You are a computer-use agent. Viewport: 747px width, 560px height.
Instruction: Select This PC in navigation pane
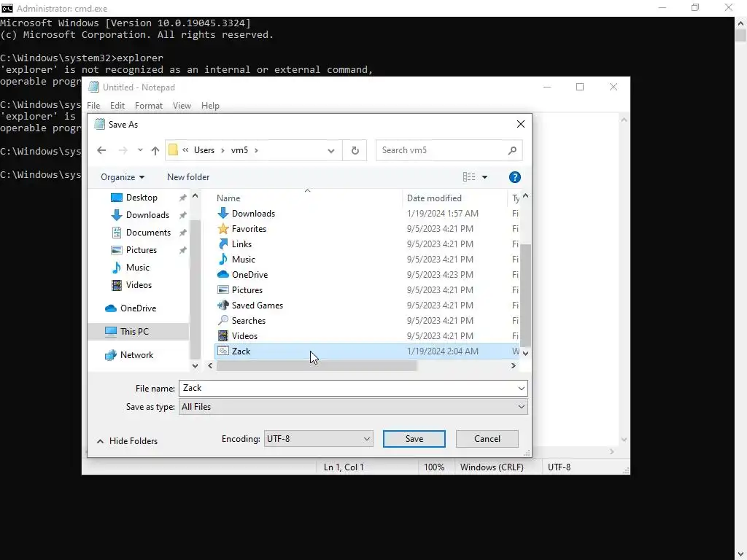click(x=134, y=332)
